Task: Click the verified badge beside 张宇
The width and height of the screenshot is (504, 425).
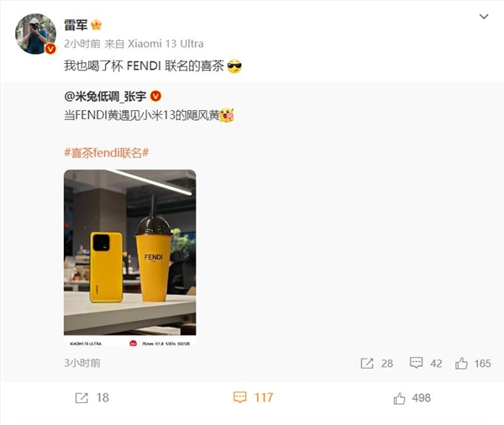Action: coord(156,96)
